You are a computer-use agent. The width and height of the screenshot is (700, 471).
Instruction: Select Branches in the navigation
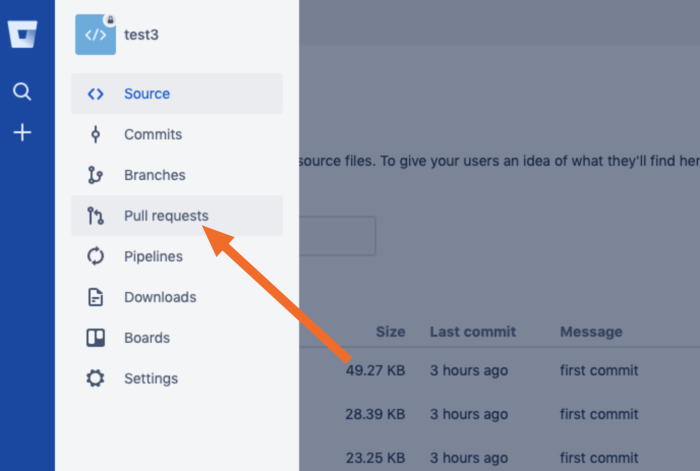[x=155, y=175]
